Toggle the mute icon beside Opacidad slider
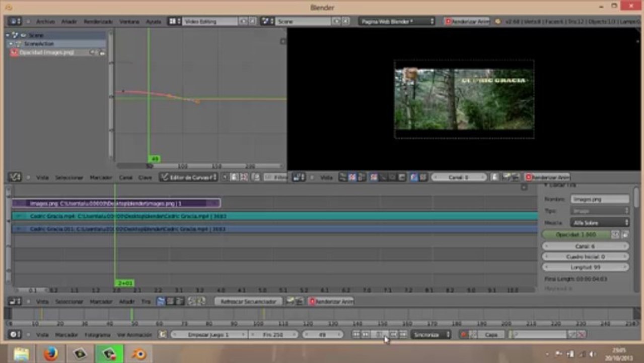 pos(615,235)
